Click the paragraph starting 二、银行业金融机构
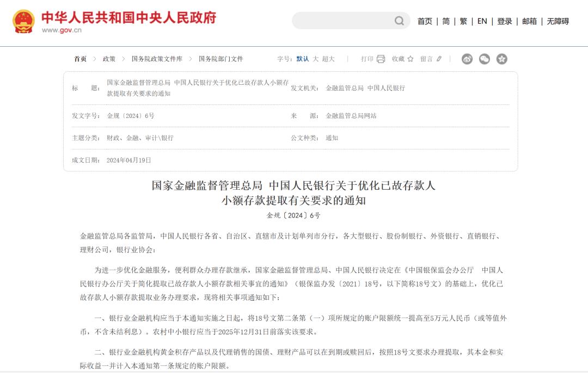The image size is (588, 373). 291,359
